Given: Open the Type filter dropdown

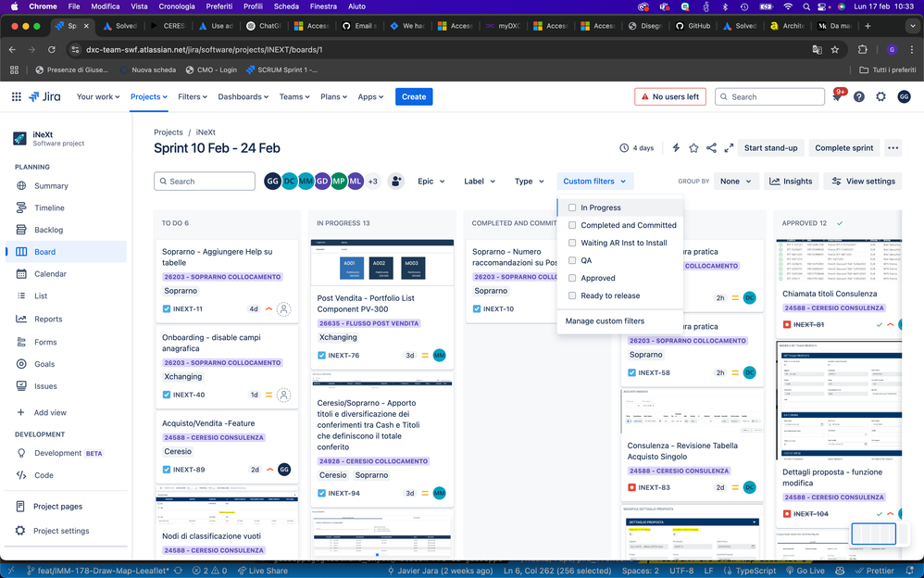Looking at the screenshot, I should click(x=529, y=181).
